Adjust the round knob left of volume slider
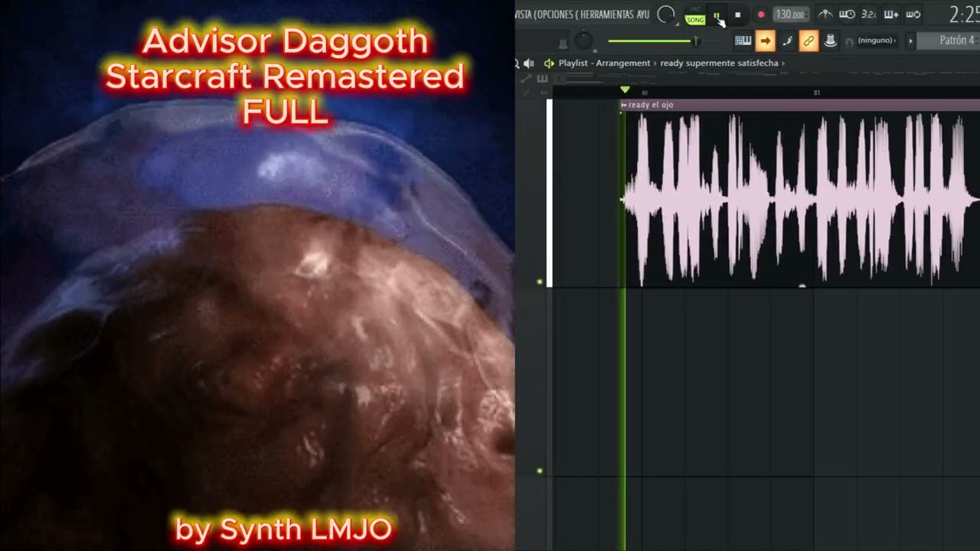The width and height of the screenshot is (980, 551). pos(584,41)
